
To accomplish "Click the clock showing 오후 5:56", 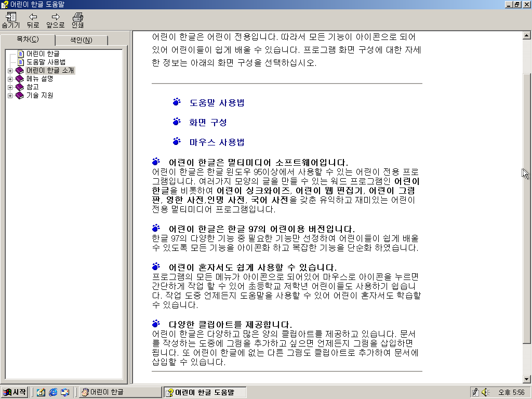I will [511, 392].
